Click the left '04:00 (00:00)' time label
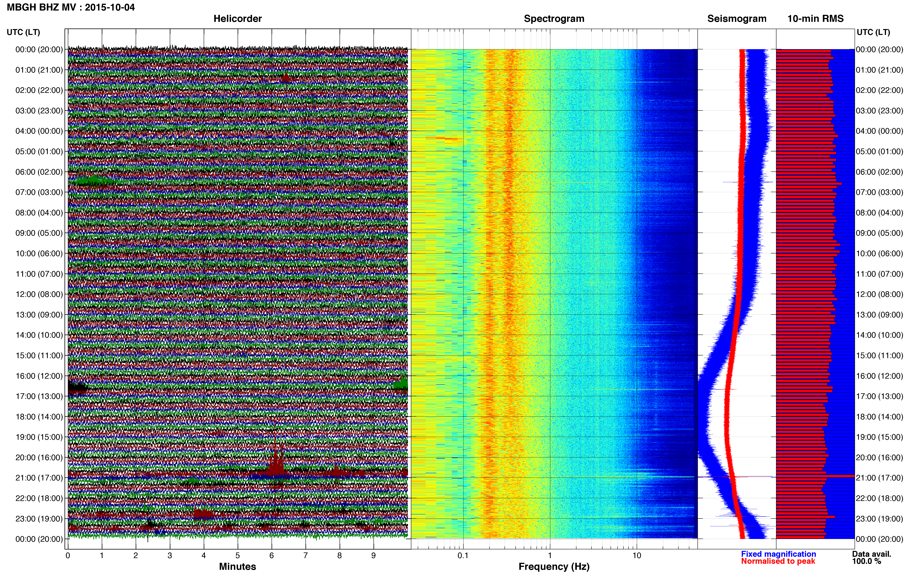This screenshot has width=924, height=578. (x=39, y=131)
